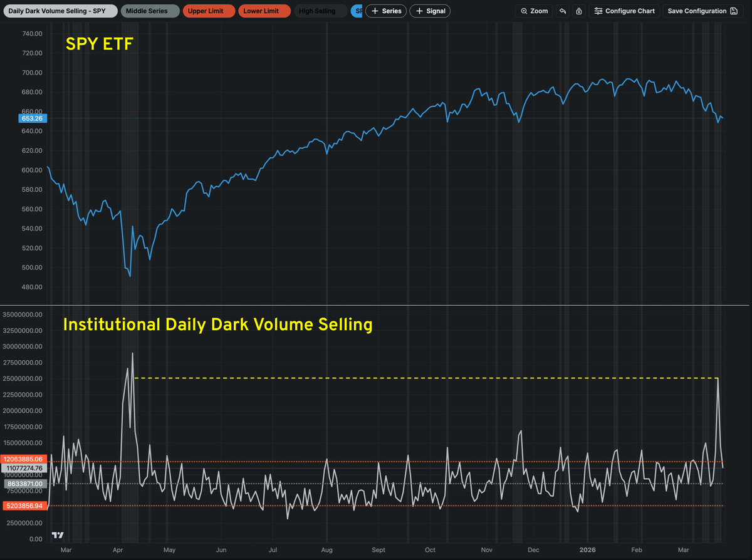The image size is (752, 560).
Task: Add a new series with + Series
Action: (386, 11)
